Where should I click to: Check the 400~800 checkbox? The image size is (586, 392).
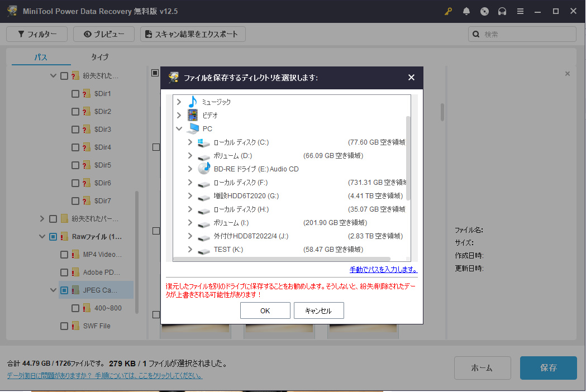[75, 308]
